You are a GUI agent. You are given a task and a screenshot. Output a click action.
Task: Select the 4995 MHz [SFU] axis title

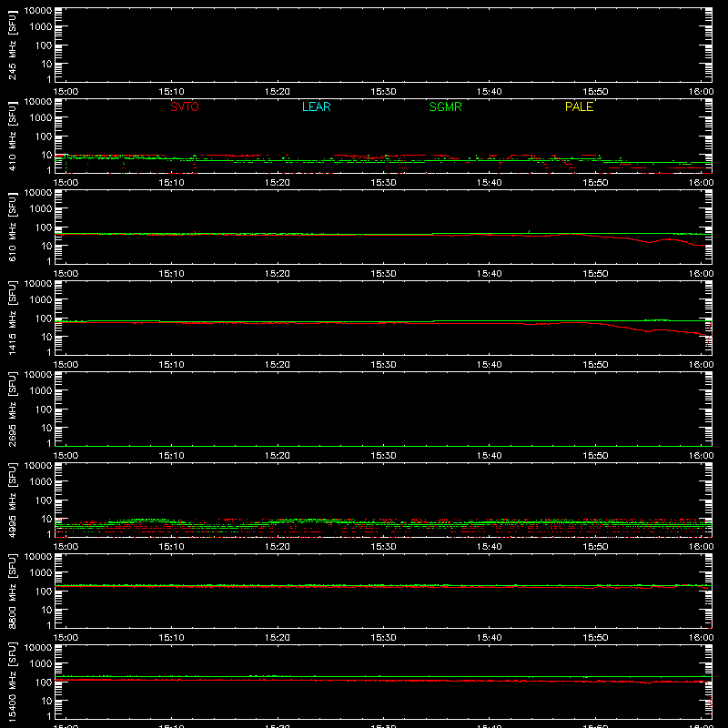click(x=12, y=500)
